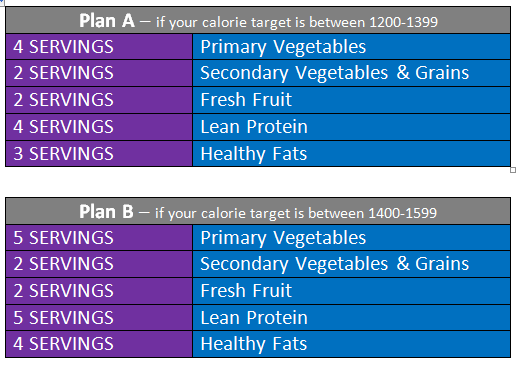Select the Plan A header cell

tap(258, 20)
